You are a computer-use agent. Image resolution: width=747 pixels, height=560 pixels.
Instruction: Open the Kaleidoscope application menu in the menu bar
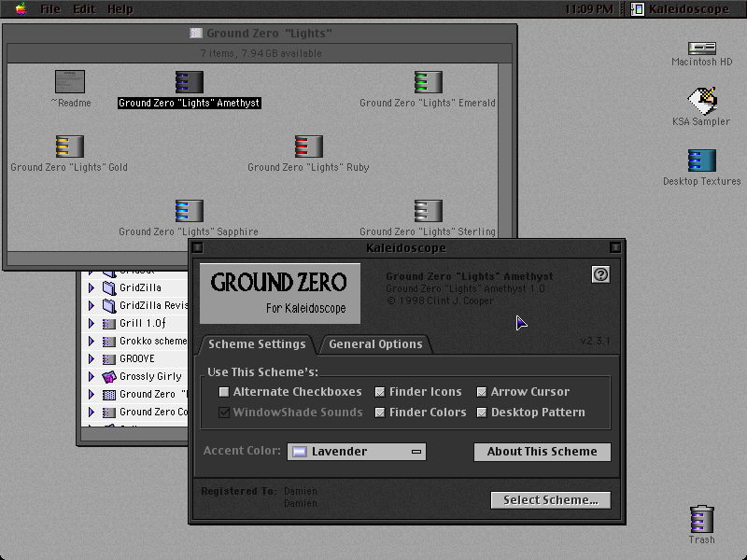point(680,9)
